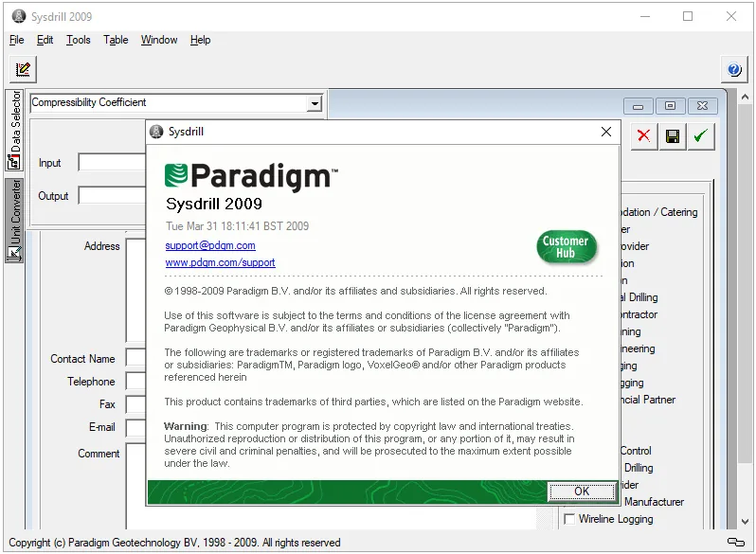This screenshot has height=554, width=756.
Task: Open the Tools menu
Action: pos(78,40)
